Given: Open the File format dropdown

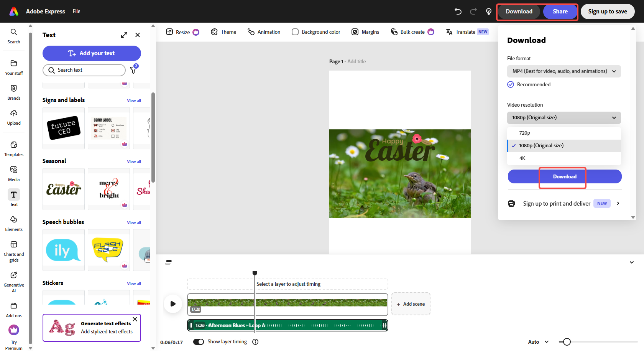Looking at the screenshot, I should click(564, 71).
